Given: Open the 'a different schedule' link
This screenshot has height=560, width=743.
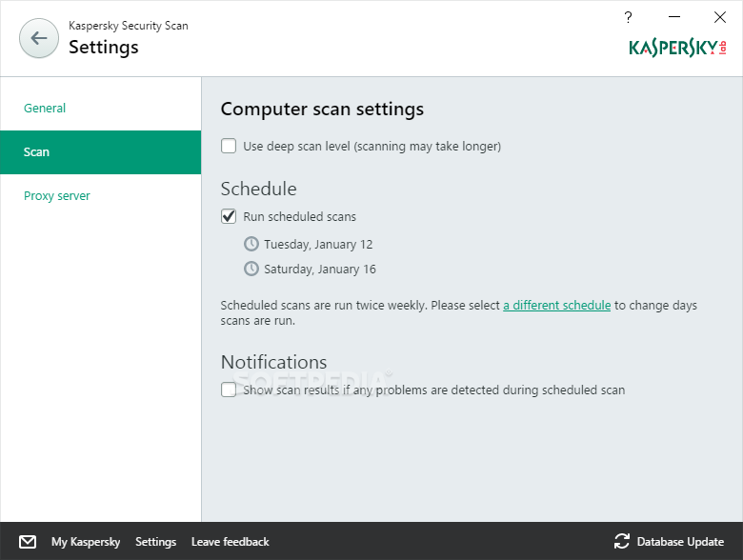Looking at the screenshot, I should tap(557, 306).
